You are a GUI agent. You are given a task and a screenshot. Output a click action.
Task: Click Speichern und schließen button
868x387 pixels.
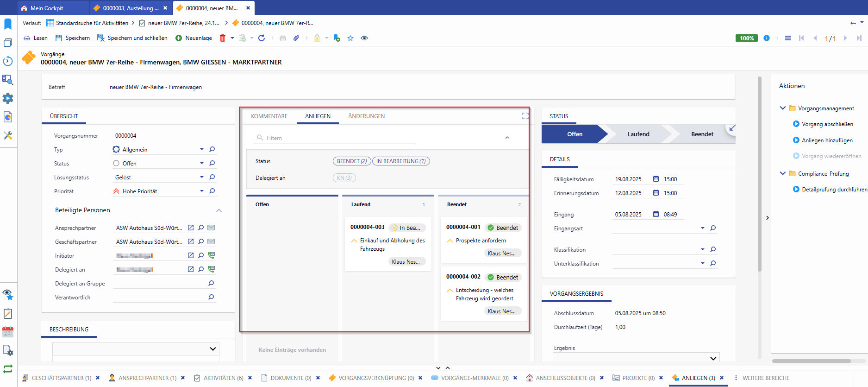132,38
